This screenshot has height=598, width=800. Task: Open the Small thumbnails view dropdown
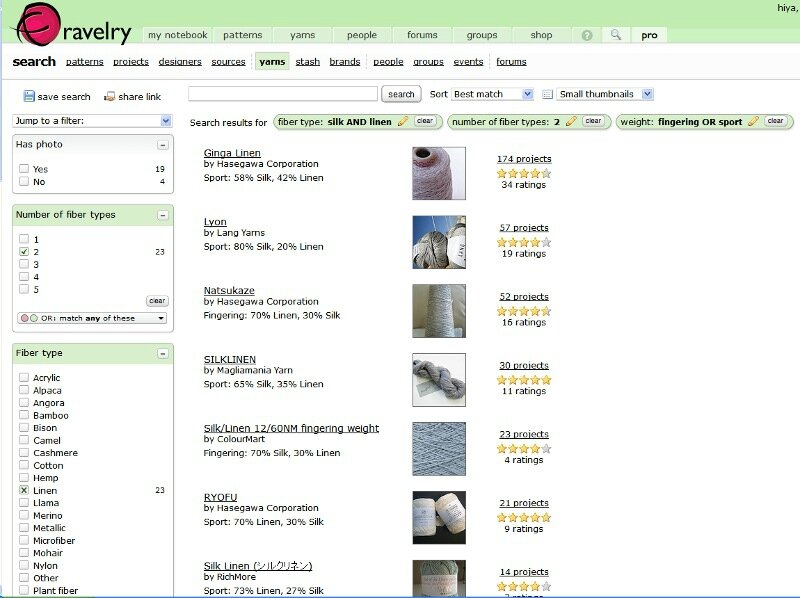click(x=604, y=94)
